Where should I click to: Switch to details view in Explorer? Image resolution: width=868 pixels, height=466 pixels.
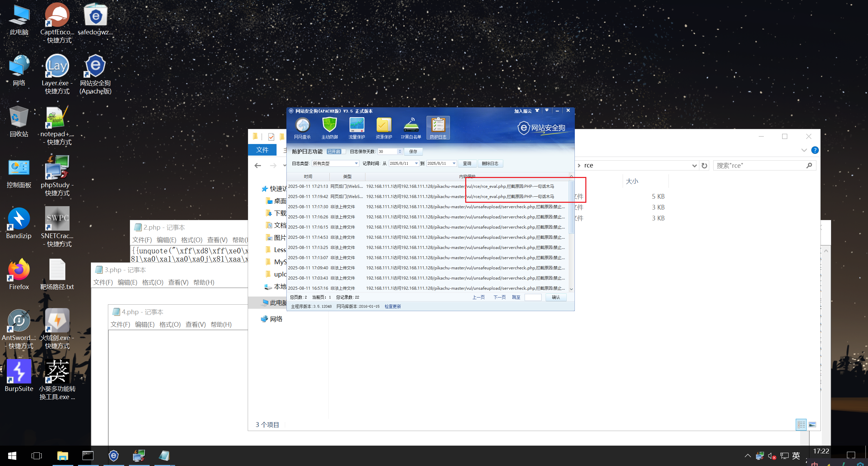click(801, 425)
